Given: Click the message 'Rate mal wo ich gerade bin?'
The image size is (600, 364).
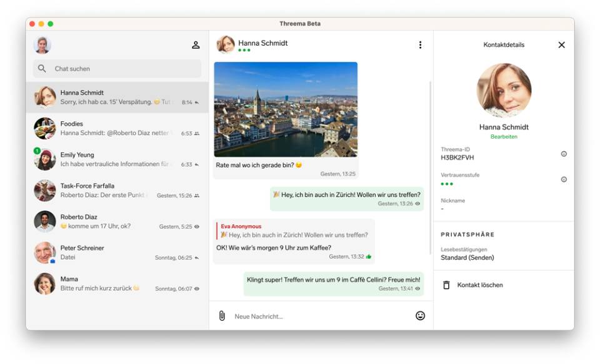Looking at the screenshot, I should (x=259, y=165).
